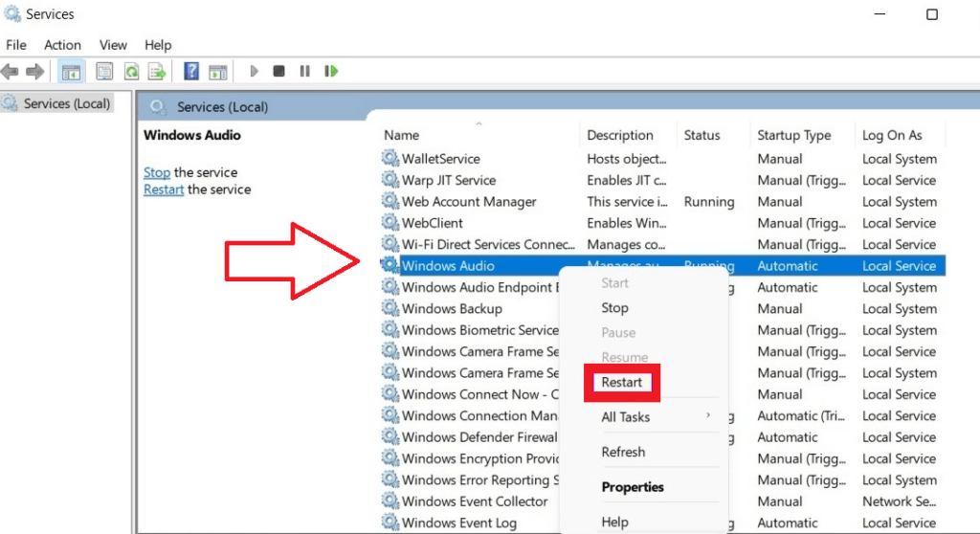The image size is (980, 534).
Task: Click the Restart the service link
Action: pyautogui.click(x=164, y=189)
